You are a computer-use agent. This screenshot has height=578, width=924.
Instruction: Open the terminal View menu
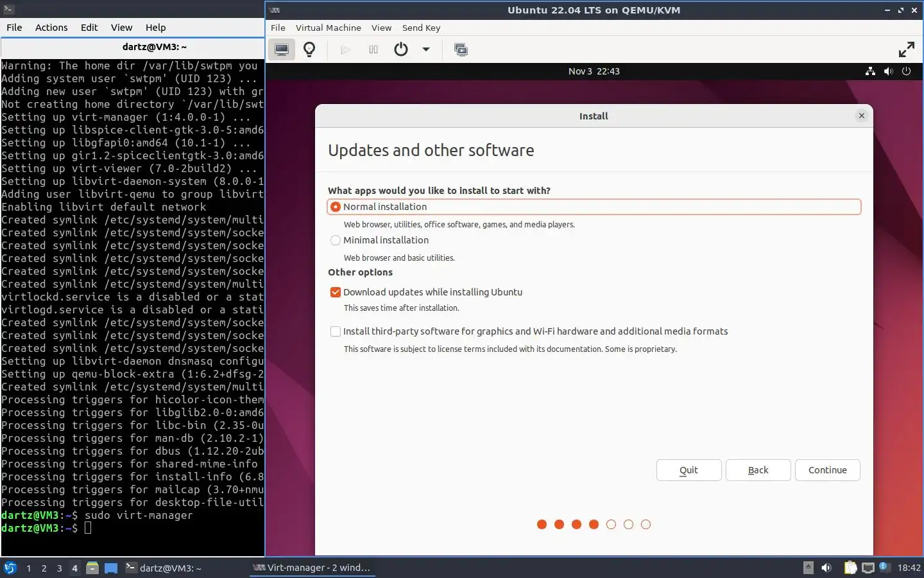pyautogui.click(x=121, y=28)
